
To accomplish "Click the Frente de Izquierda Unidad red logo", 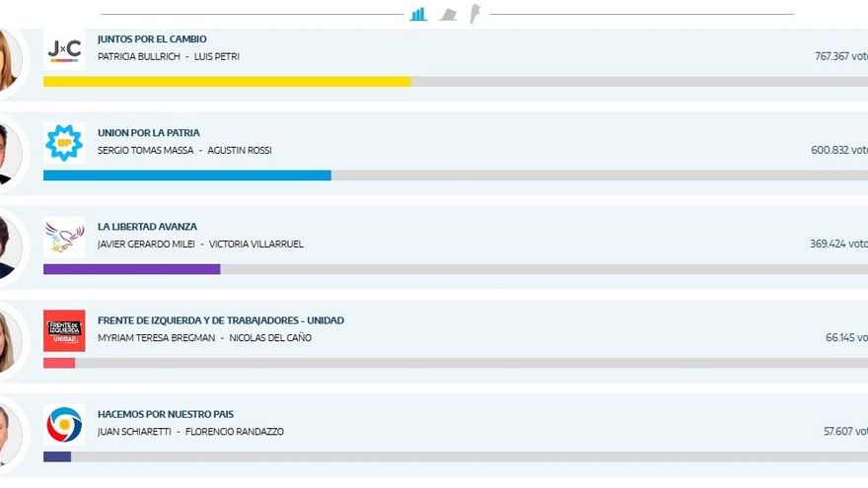I will [x=64, y=330].
